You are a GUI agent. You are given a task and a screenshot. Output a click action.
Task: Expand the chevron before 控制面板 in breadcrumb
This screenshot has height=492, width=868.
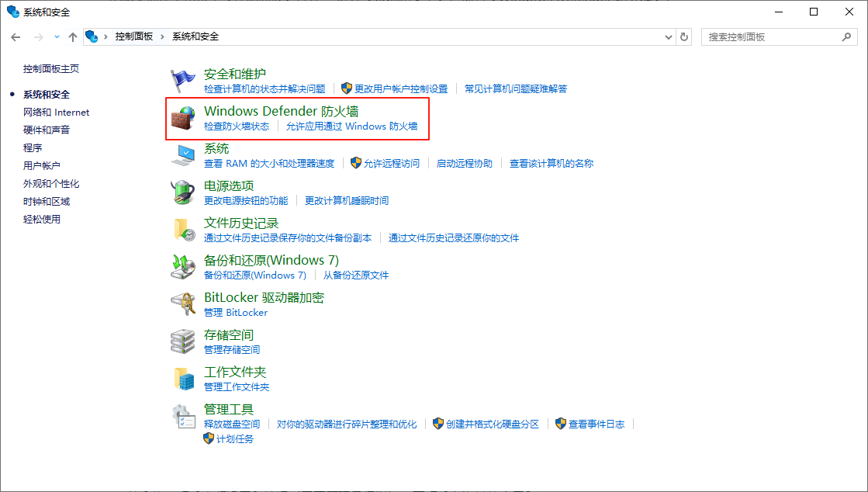point(105,36)
